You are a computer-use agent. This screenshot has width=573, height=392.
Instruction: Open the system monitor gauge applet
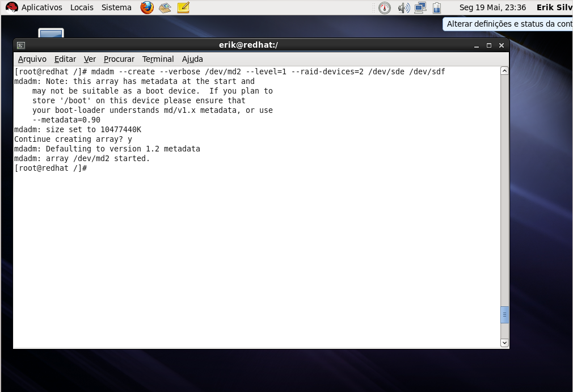tap(385, 7)
